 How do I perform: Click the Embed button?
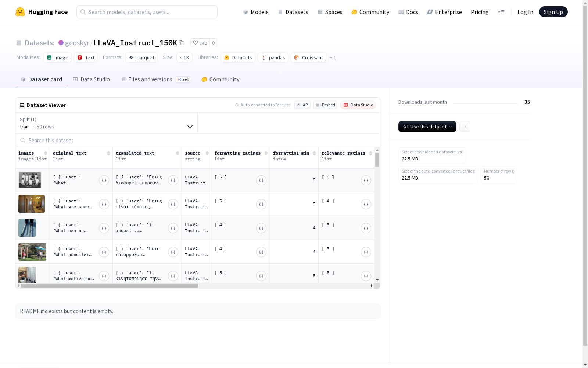tap(325, 105)
